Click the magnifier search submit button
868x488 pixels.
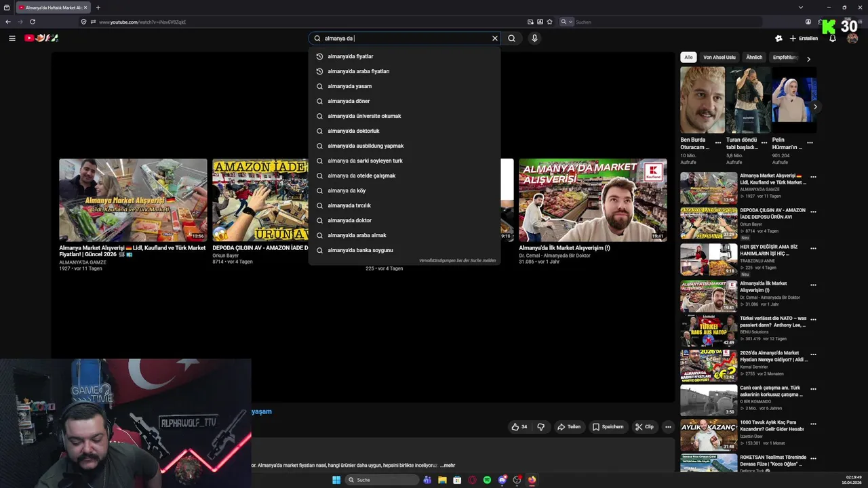click(x=512, y=39)
